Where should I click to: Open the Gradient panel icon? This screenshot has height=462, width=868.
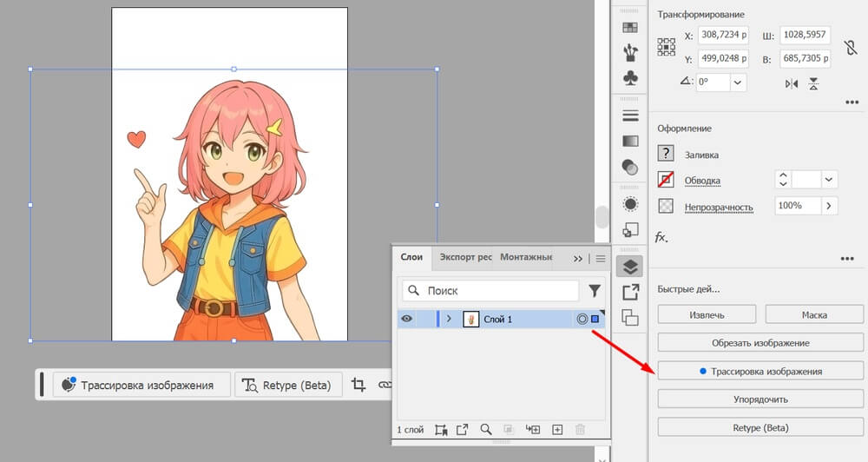coord(630,141)
